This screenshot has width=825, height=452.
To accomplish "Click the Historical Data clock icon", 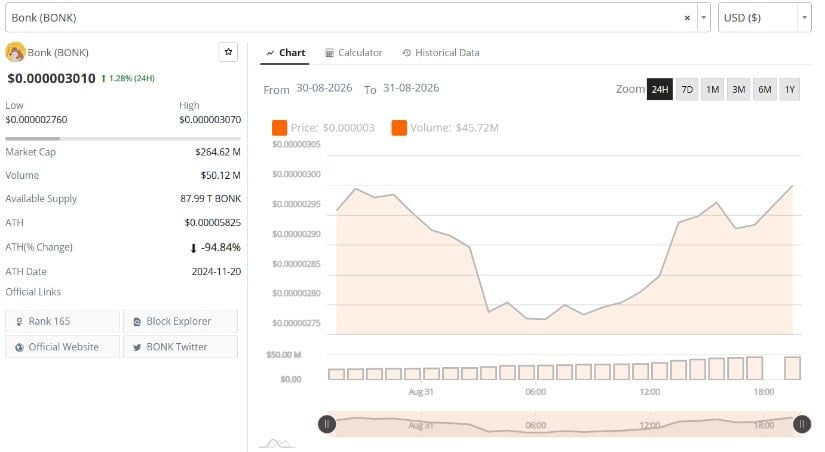I will pos(407,53).
